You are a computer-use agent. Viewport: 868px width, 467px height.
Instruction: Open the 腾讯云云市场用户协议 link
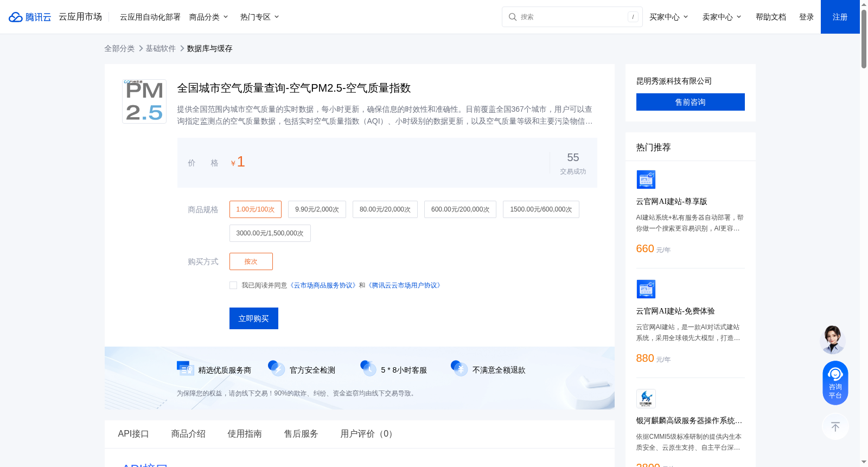tap(405, 285)
